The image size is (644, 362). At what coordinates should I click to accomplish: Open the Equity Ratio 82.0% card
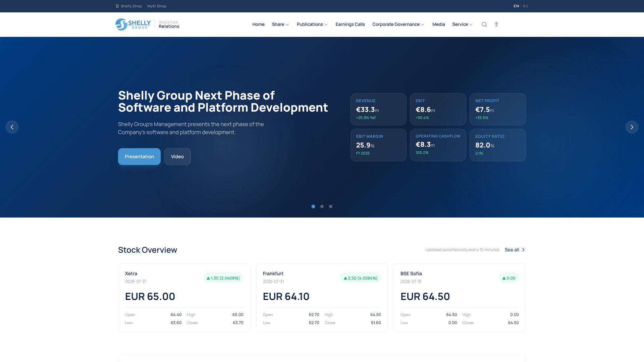point(498,145)
